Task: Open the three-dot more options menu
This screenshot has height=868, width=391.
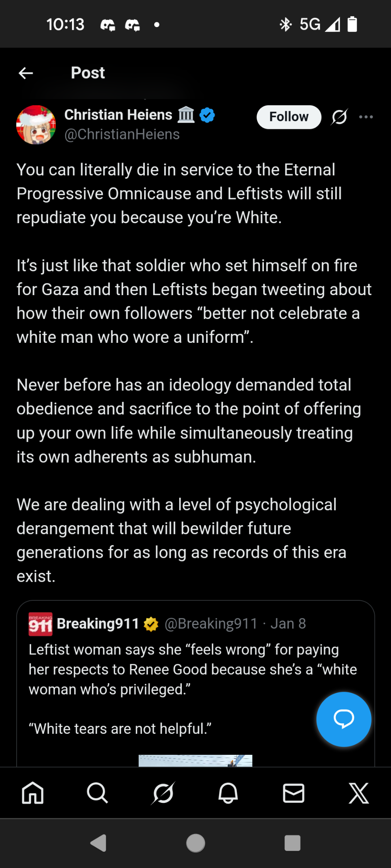Action: coord(366,117)
